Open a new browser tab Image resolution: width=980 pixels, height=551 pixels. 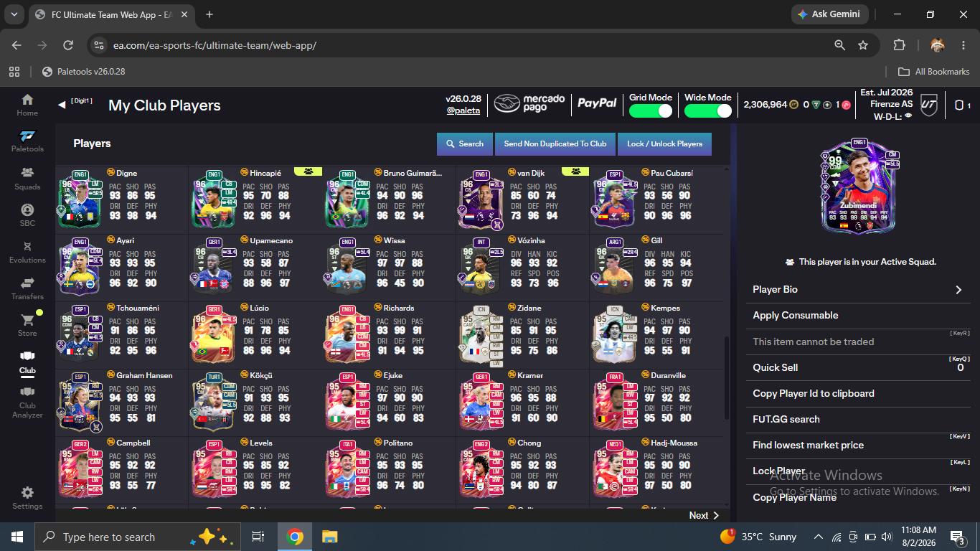209,14
